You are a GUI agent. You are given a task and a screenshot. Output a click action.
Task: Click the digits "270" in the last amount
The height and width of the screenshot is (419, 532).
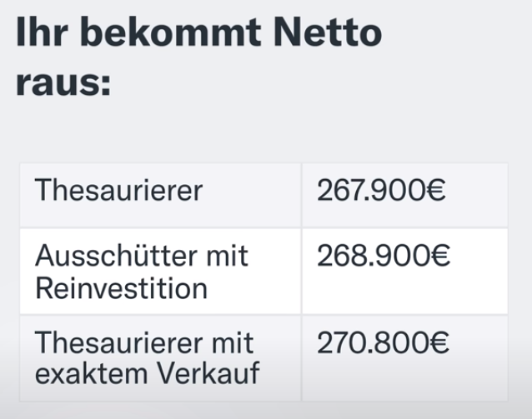click(x=339, y=342)
